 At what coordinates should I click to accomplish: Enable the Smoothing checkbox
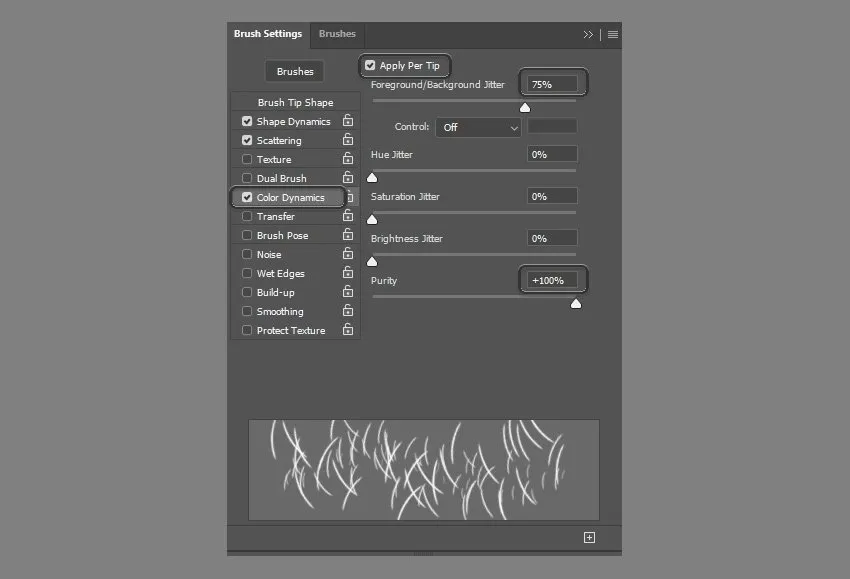247,311
